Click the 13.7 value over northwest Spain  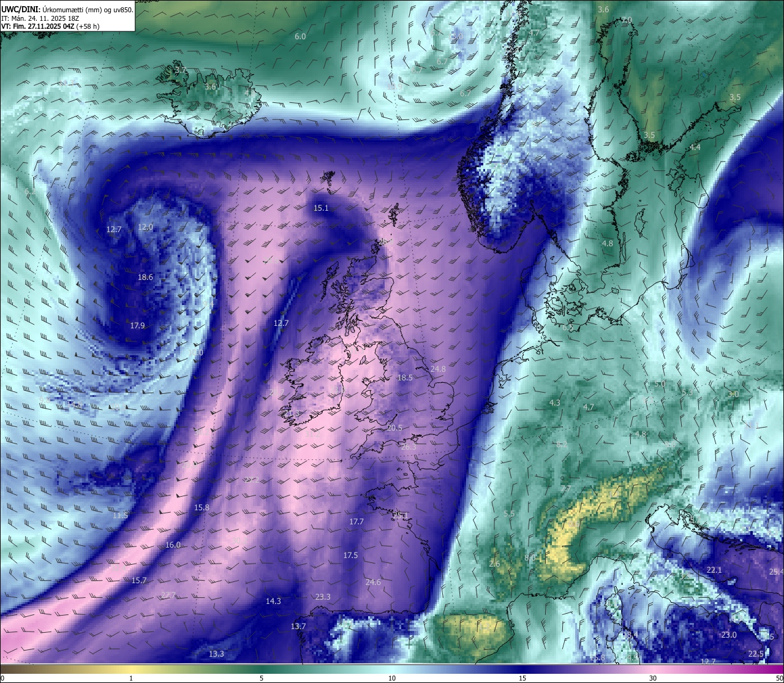pyautogui.click(x=298, y=627)
